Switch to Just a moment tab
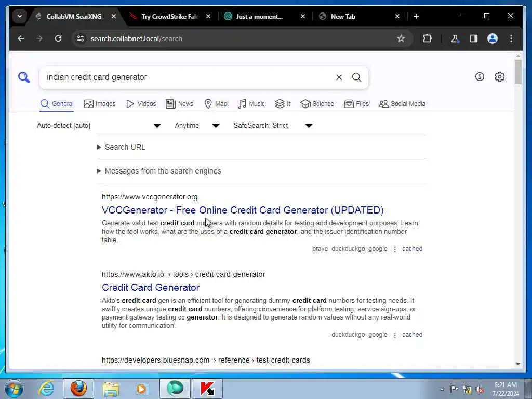This screenshot has width=532, height=399. tap(259, 16)
